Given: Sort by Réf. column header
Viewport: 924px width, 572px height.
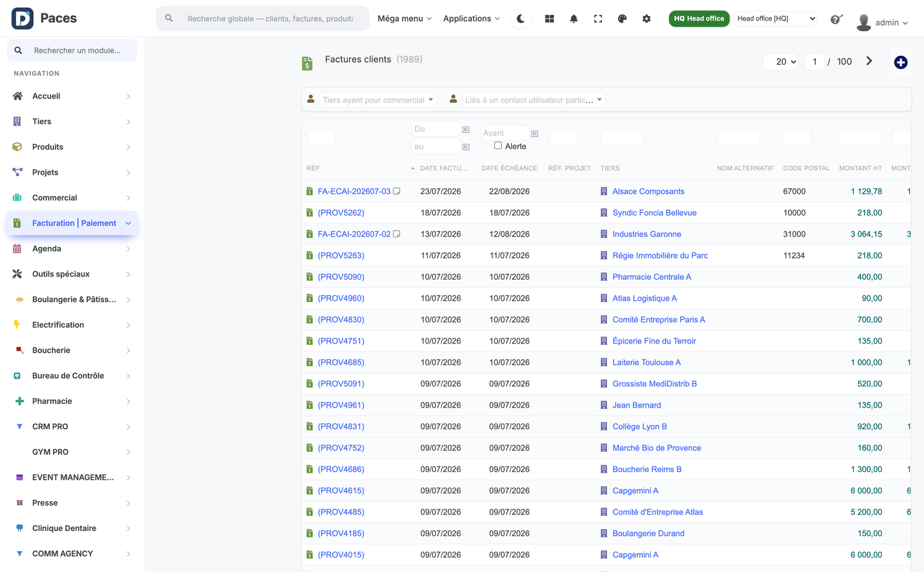Looking at the screenshot, I should 313,168.
